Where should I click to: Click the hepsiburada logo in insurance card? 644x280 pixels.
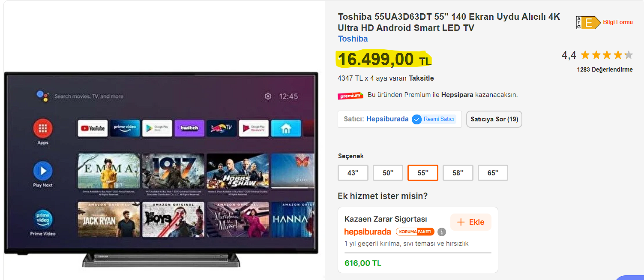[x=368, y=232]
